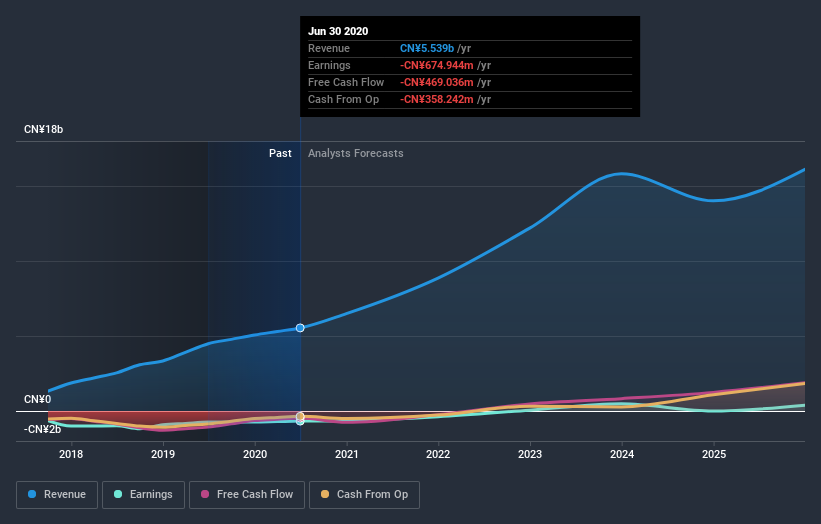Click the 2019 x-axis label
Viewport: 821px width, 524px height.
(163, 454)
